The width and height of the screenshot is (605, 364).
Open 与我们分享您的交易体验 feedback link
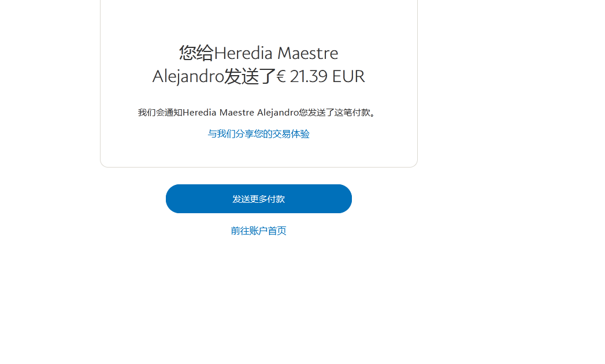[x=258, y=134]
